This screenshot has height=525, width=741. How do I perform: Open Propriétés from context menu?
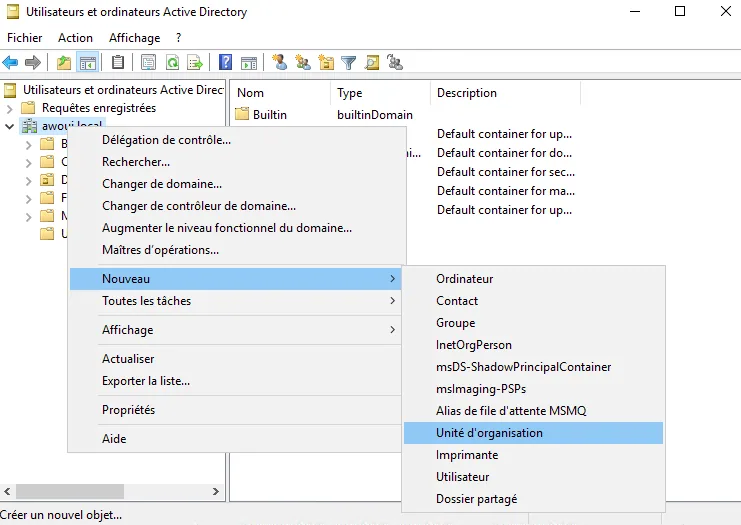tap(235, 410)
